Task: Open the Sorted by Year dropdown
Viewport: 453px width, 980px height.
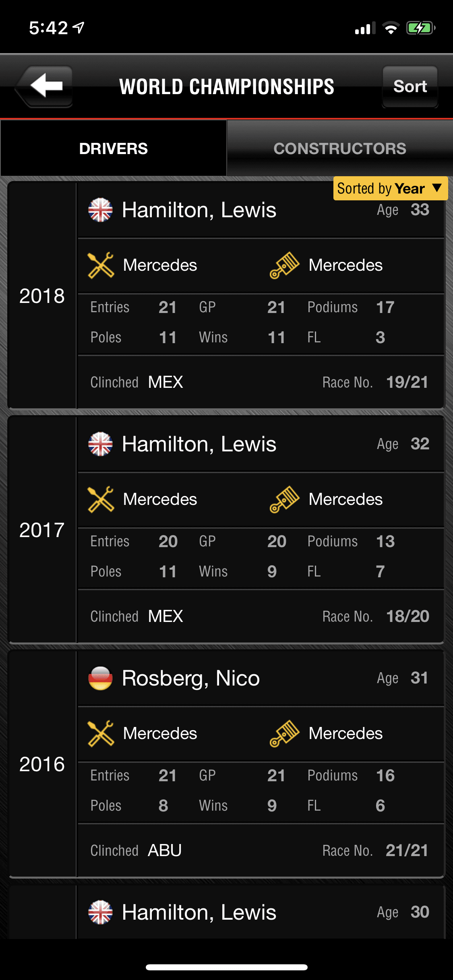Action: click(391, 188)
